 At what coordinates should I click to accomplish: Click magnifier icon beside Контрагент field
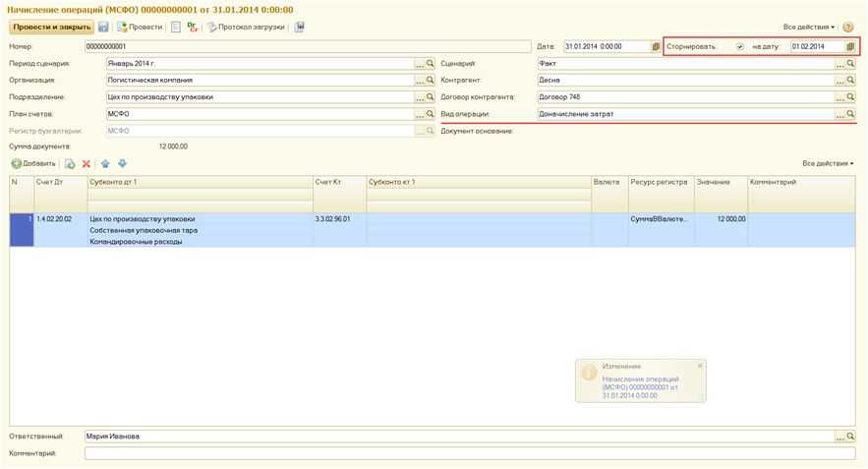(x=850, y=81)
